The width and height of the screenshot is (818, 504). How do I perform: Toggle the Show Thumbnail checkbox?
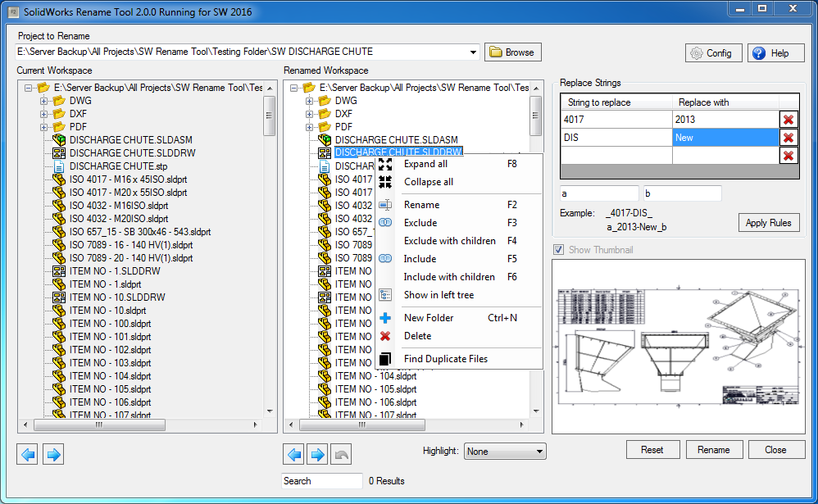coord(559,250)
